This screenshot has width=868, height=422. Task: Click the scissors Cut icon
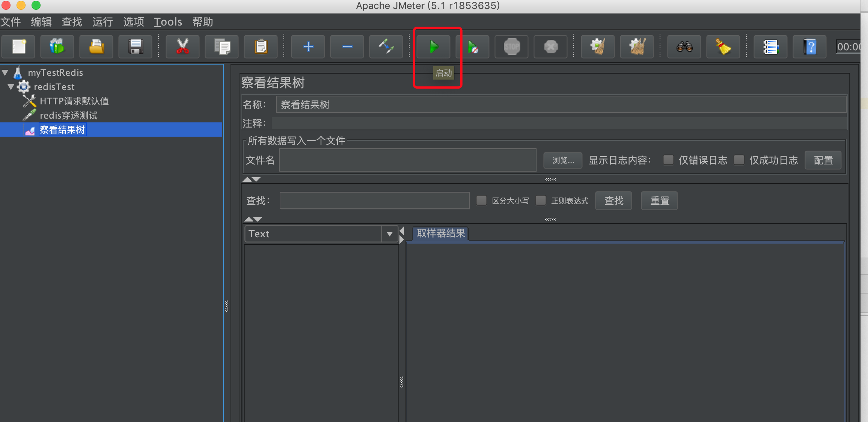point(182,47)
